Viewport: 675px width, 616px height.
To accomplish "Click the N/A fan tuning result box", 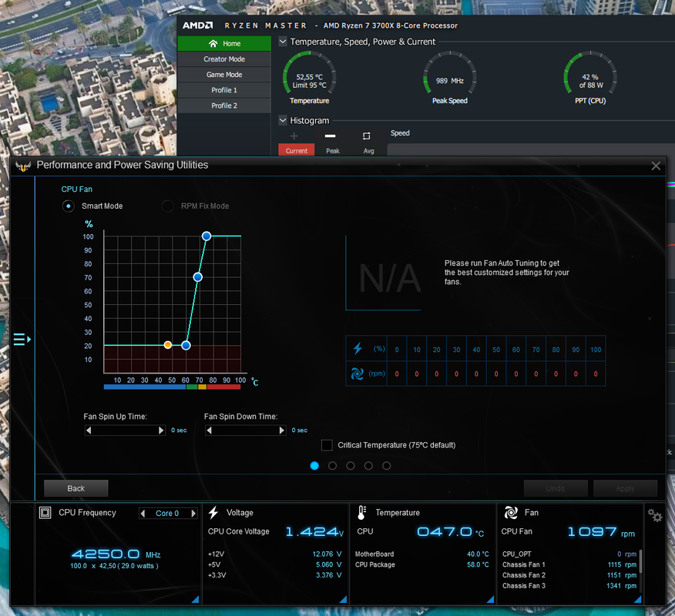I will click(x=383, y=273).
